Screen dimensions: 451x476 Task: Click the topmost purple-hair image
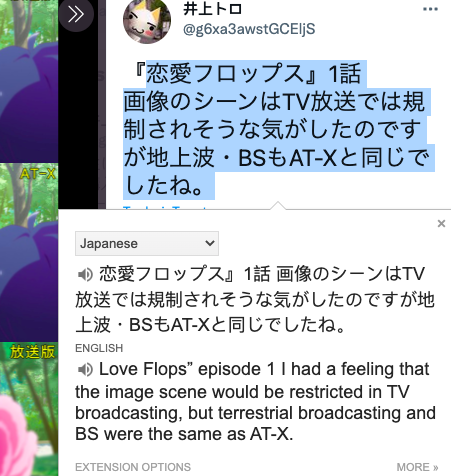[x=29, y=81]
